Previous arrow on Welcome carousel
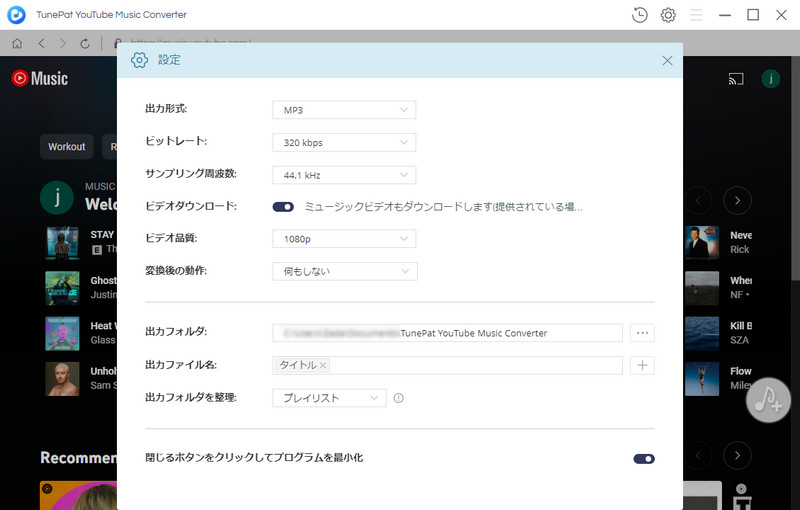 click(698, 200)
